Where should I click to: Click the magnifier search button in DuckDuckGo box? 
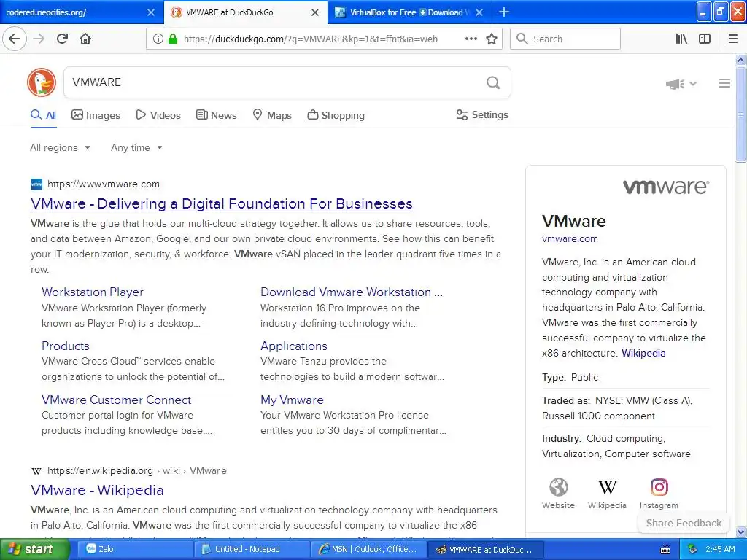493,83
